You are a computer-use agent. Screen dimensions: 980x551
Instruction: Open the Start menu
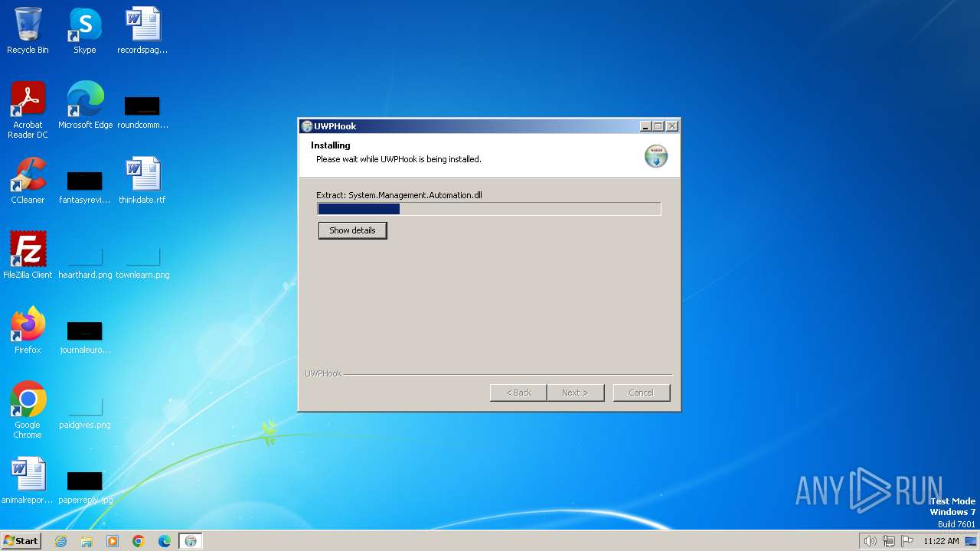pos(21,541)
